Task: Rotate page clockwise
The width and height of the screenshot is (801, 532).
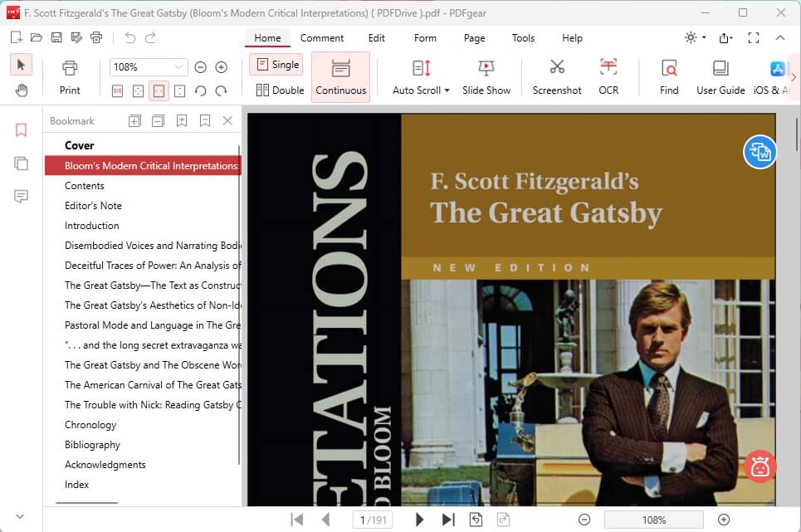Action: coord(221,90)
